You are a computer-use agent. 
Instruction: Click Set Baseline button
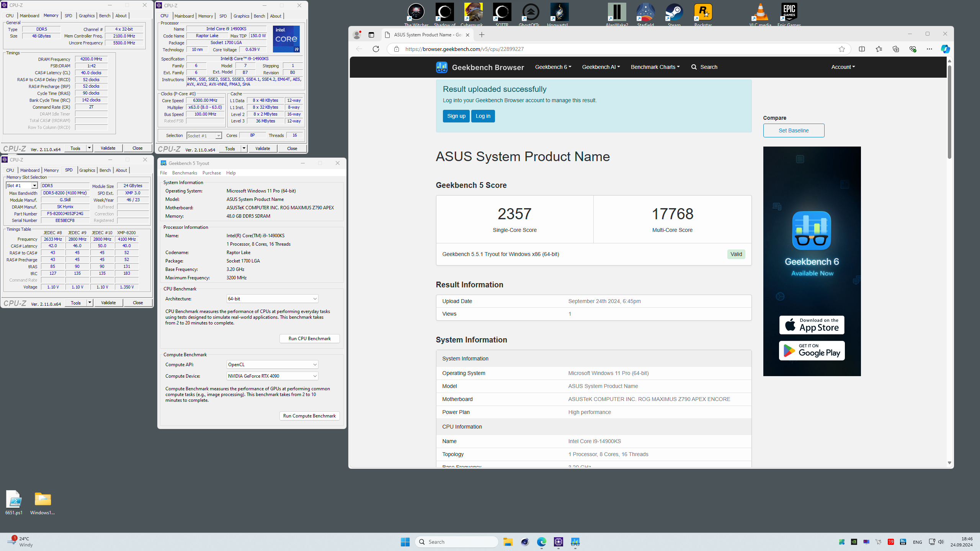point(794,130)
